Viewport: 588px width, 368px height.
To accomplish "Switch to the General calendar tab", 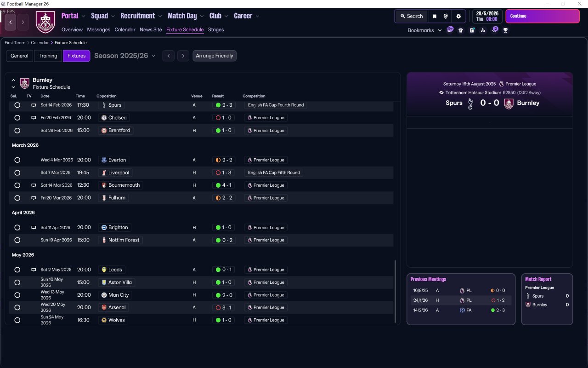I will [x=19, y=56].
